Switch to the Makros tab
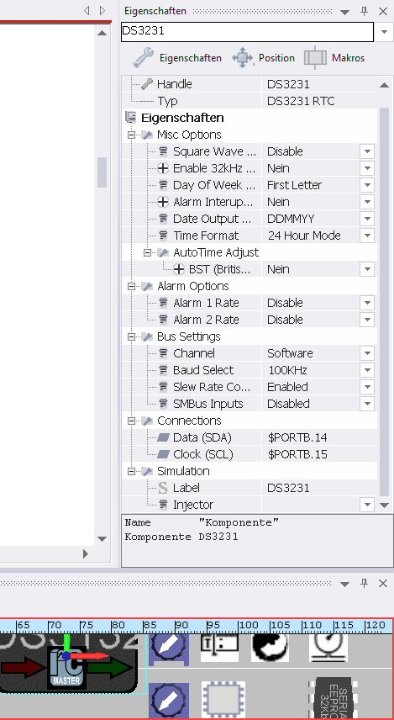The height and width of the screenshot is (720, 394). coord(334,58)
